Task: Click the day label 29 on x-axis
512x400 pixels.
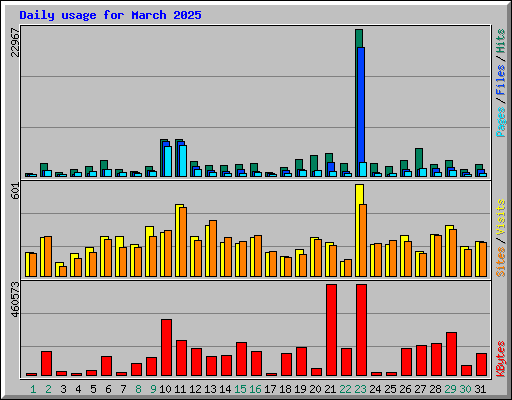Action: 450,389
